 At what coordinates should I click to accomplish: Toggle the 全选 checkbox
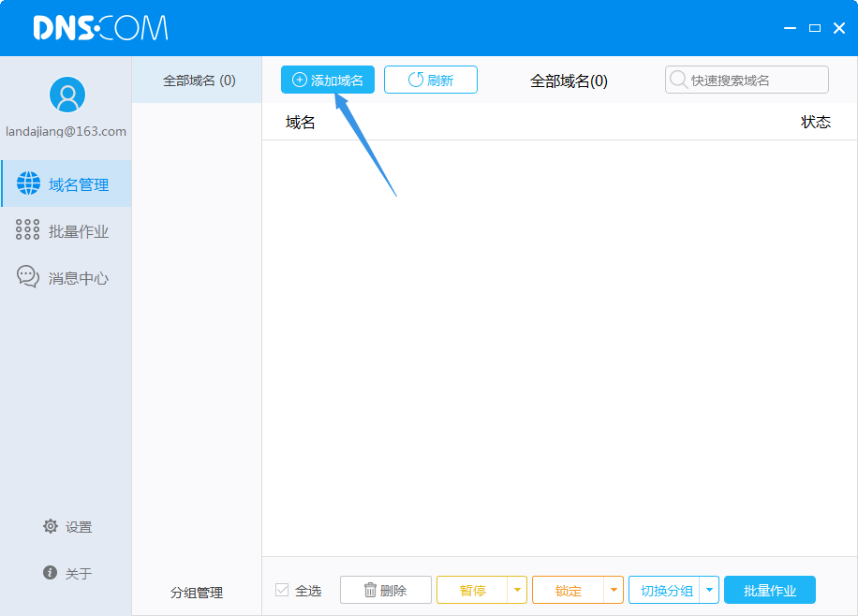point(282,590)
